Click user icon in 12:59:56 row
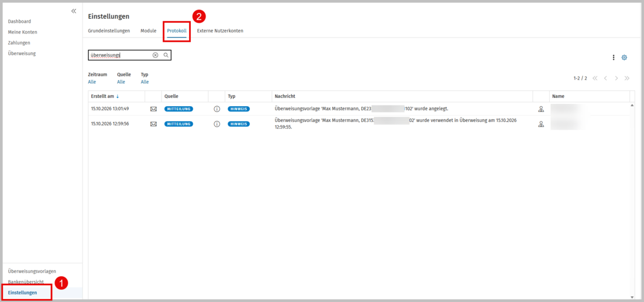This screenshot has width=644, height=302. point(541,124)
